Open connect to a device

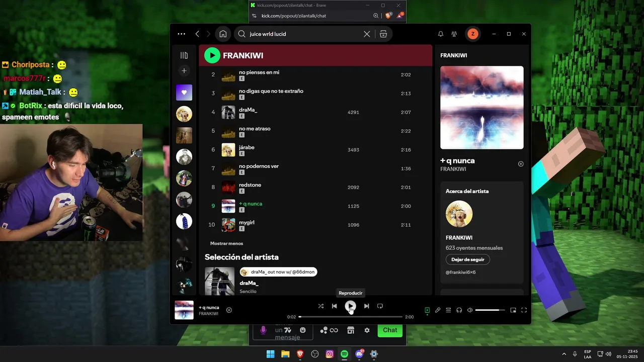click(459, 310)
